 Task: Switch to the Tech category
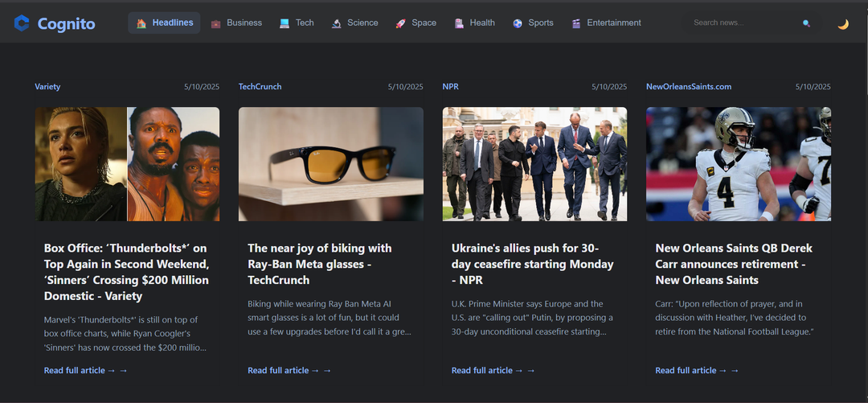coord(297,23)
